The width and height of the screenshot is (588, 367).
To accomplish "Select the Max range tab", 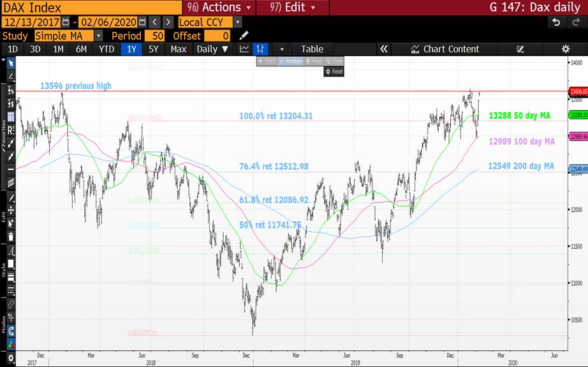I will [179, 49].
